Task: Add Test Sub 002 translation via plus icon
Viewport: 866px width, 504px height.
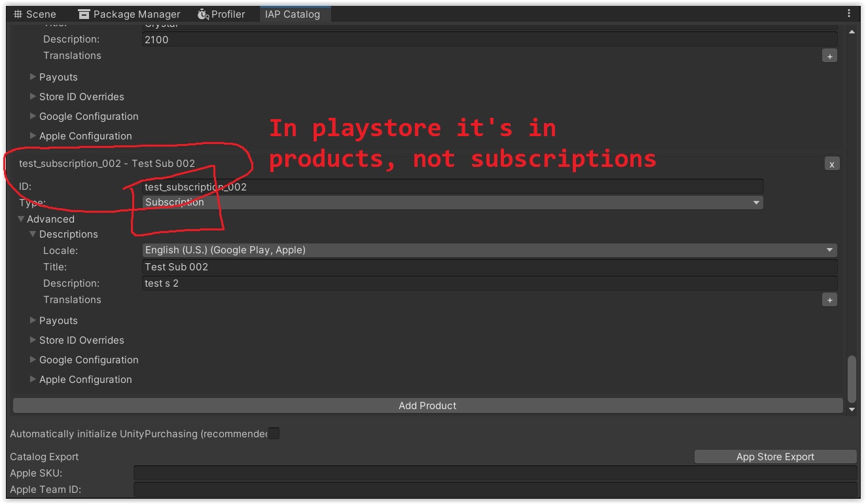Action: [x=829, y=300]
